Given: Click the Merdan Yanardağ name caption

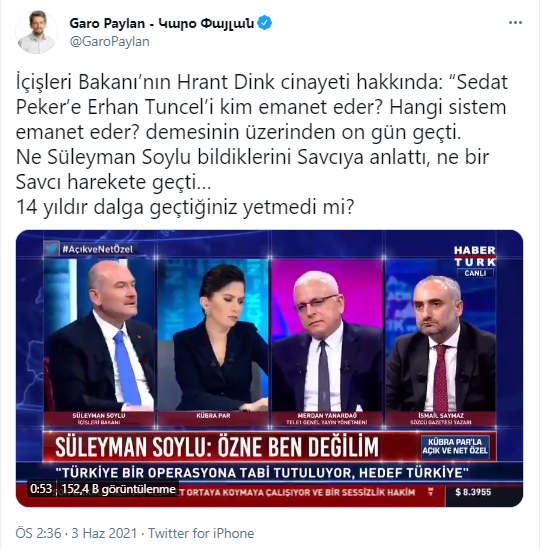Looking at the screenshot, I should [327, 419].
